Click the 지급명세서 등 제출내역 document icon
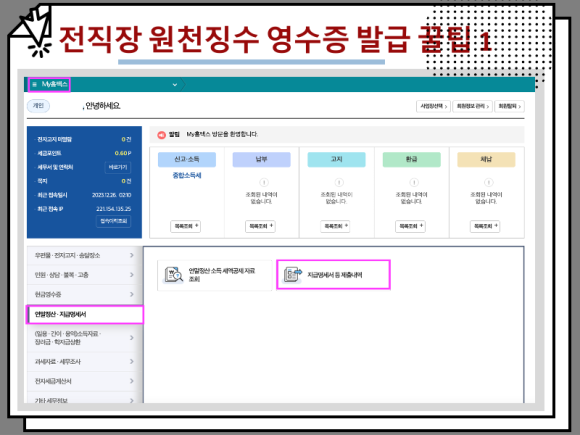This screenshot has height=435, width=580. [x=293, y=274]
